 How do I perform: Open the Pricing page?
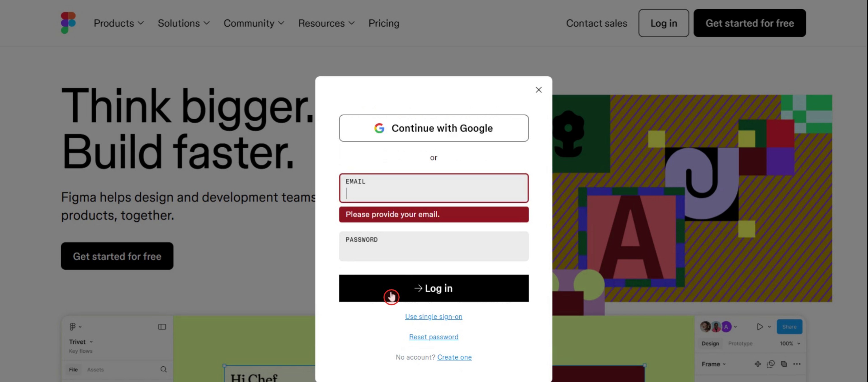384,23
